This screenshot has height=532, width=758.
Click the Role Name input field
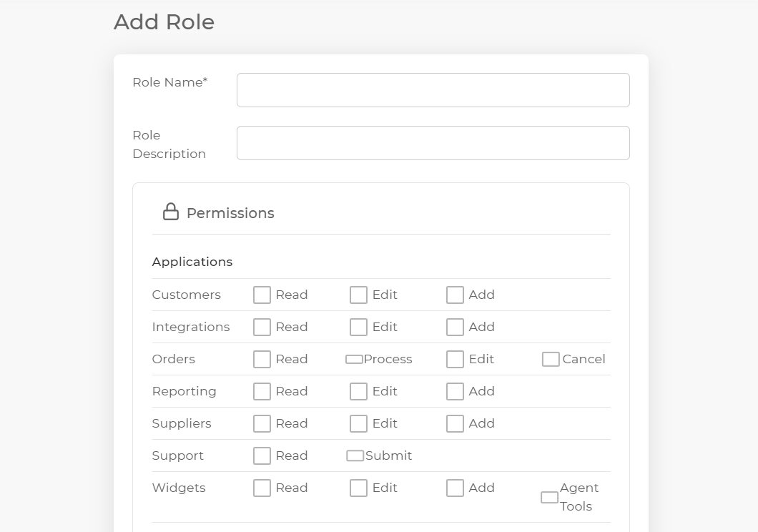[433, 90]
